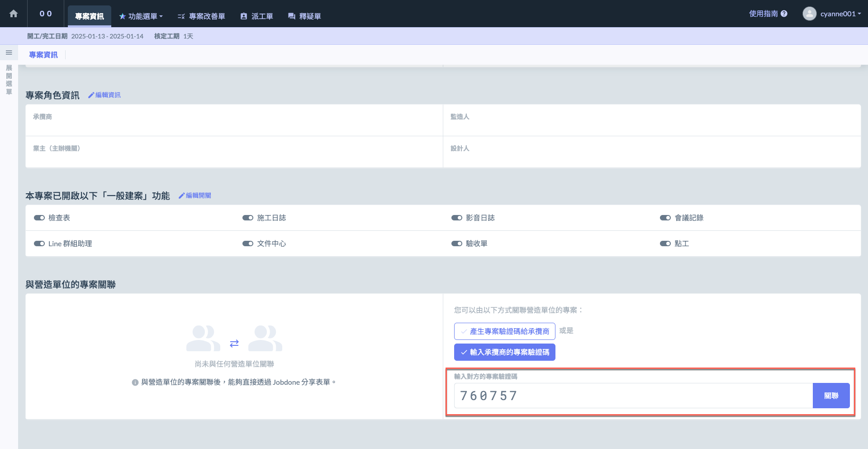Click the pencil icon beside 編輯開關

pos(181,196)
